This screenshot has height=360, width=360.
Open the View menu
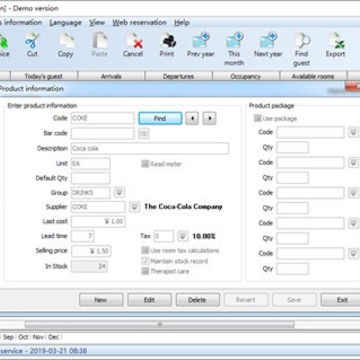(97, 23)
